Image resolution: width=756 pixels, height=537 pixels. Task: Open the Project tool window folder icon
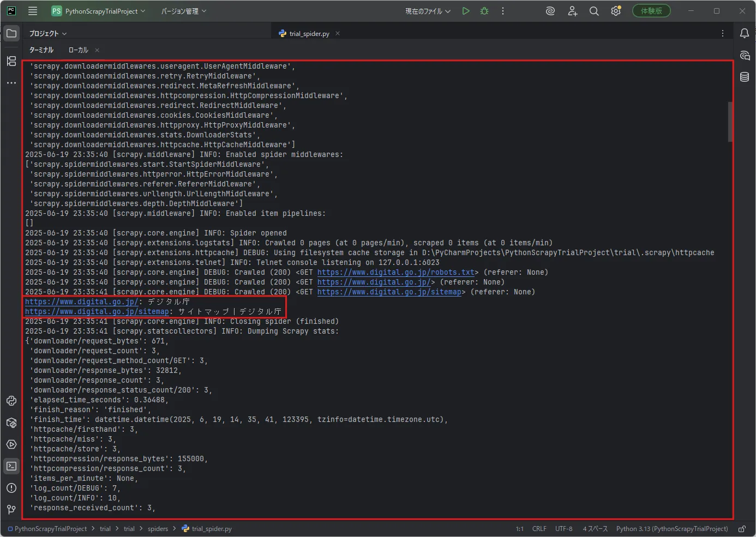tap(11, 33)
